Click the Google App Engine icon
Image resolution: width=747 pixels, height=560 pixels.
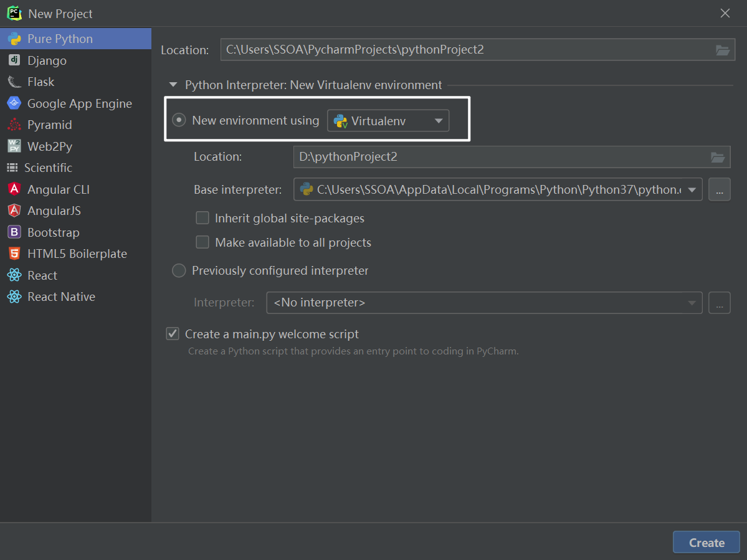pyautogui.click(x=14, y=103)
